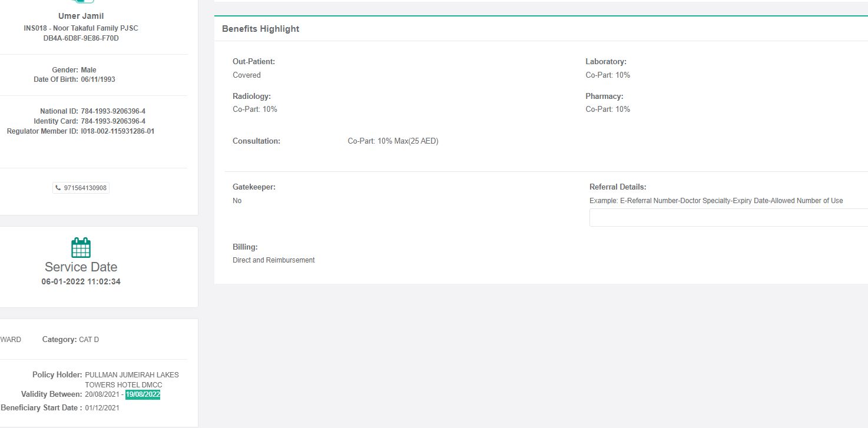Click the Benefits Highlight panel header
This screenshot has height=428, width=868.
pyautogui.click(x=260, y=29)
